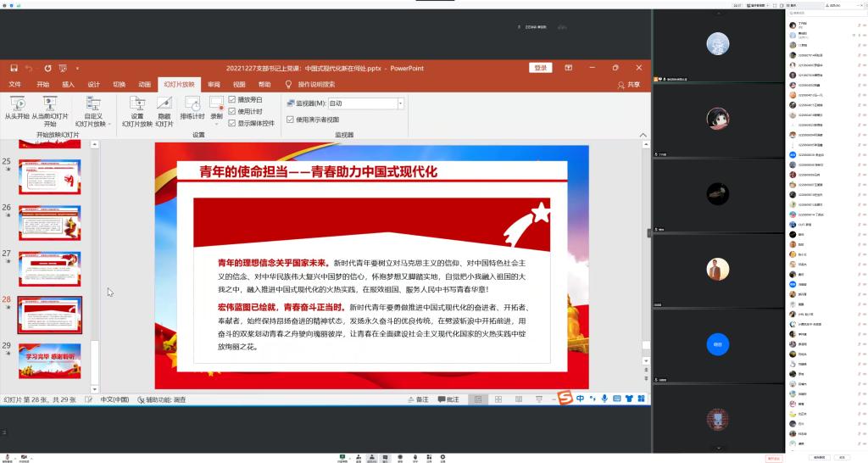
Task: Select slide 29 thumbnail in panel
Action: pyautogui.click(x=49, y=360)
